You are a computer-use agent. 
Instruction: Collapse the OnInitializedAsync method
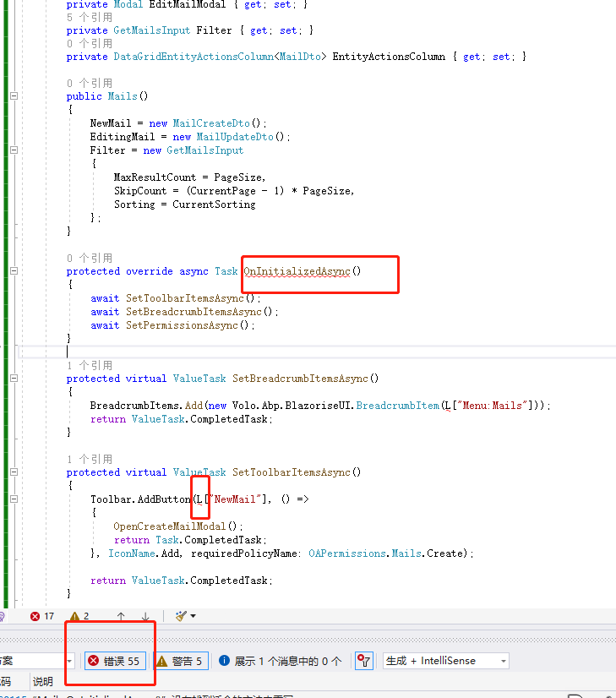pyautogui.click(x=14, y=270)
